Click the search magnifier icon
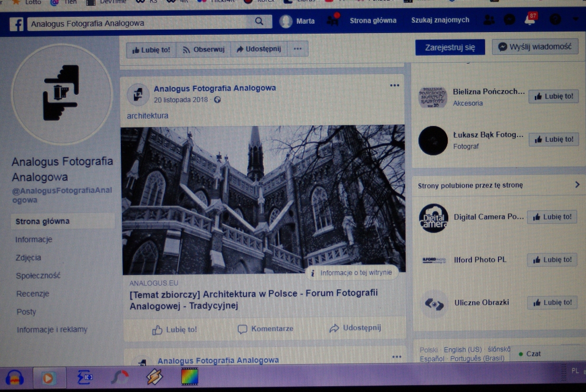 [x=258, y=22]
